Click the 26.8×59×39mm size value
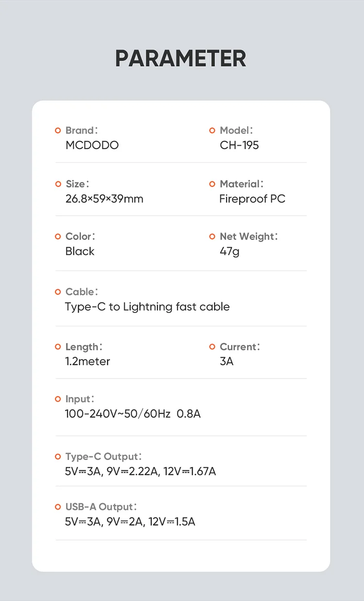This screenshot has height=601, width=364. pyautogui.click(x=104, y=199)
